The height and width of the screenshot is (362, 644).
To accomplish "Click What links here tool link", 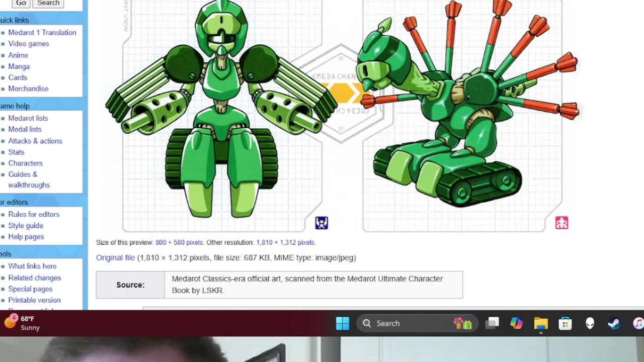I will click(x=32, y=266).
